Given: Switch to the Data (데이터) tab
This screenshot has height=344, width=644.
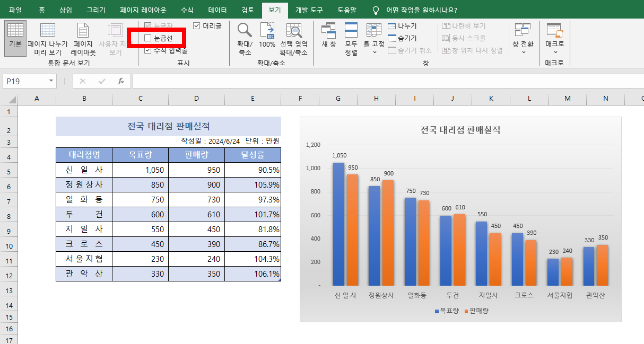Looking at the screenshot, I should coord(217,10).
